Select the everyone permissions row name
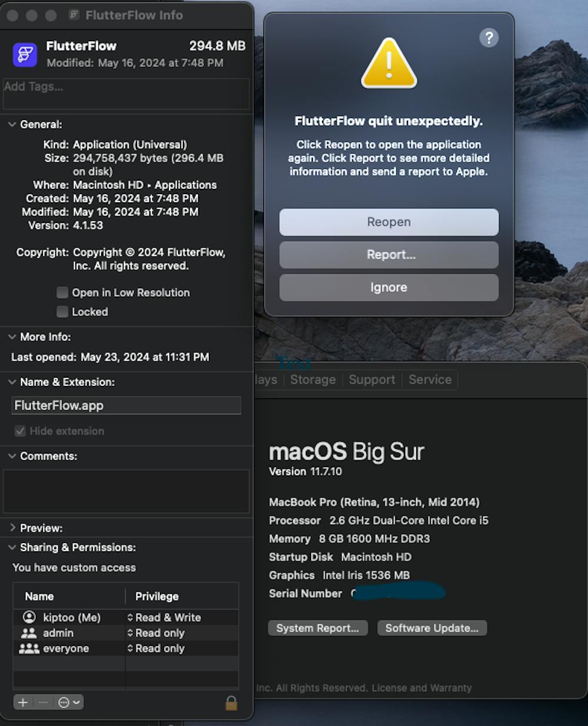Image resolution: width=588 pixels, height=726 pixels. 66,648
